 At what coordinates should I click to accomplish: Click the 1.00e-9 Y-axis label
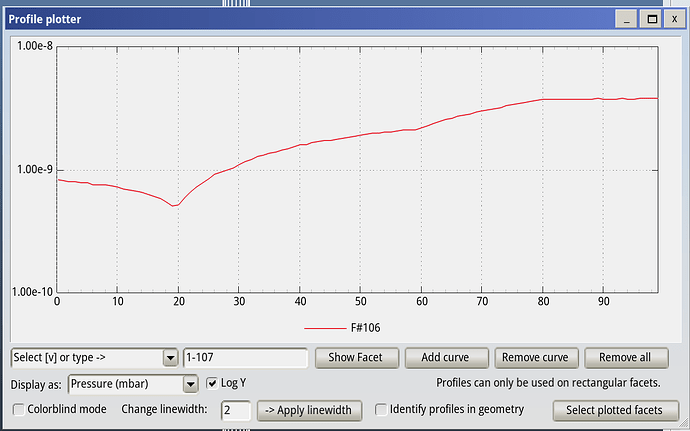[x=34, y=169]
